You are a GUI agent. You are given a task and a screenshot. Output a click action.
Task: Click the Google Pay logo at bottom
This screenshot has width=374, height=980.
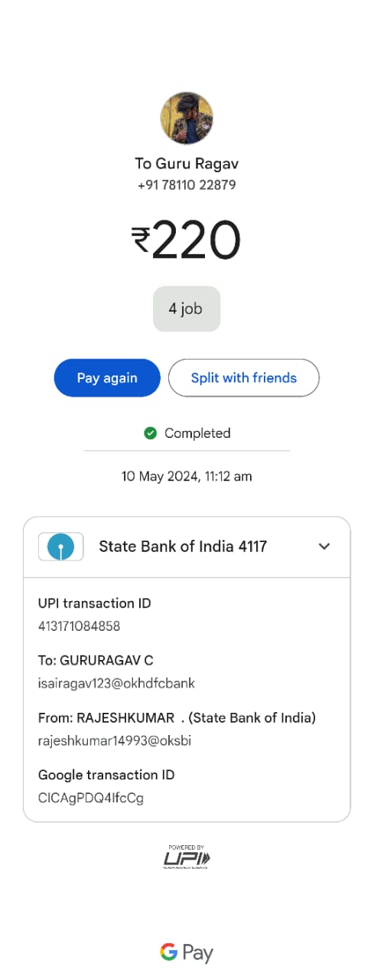(187, 952)
